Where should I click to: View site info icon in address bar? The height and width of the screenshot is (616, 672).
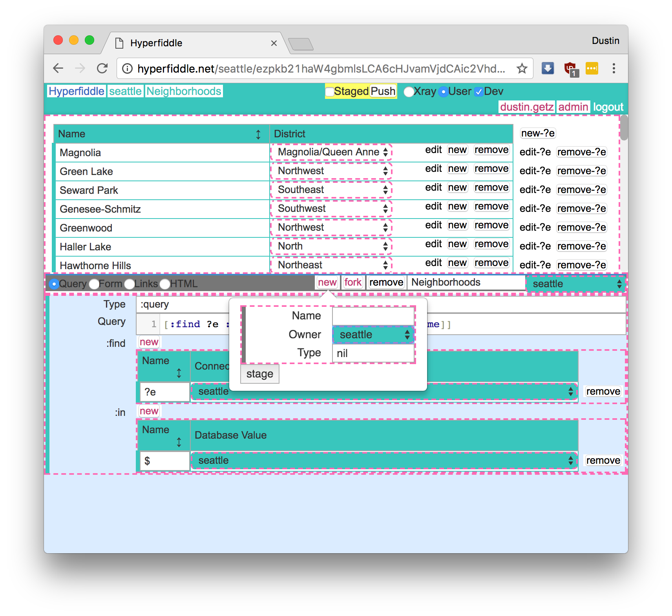click(127, 69)
